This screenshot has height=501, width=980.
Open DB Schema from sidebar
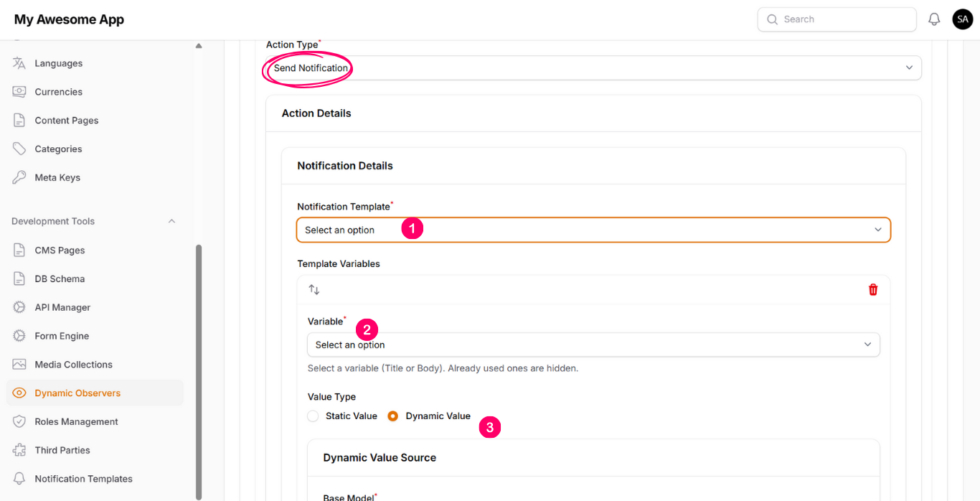coord(60,278)
